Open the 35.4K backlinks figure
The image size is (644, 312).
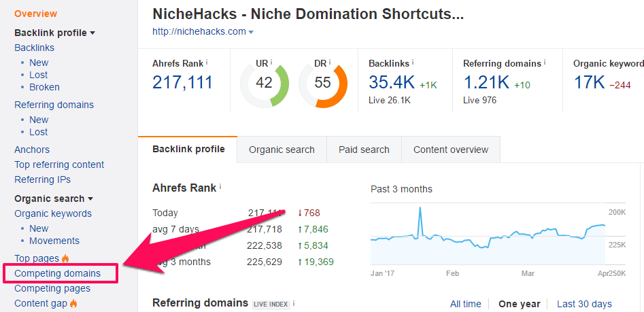[392, 82]
